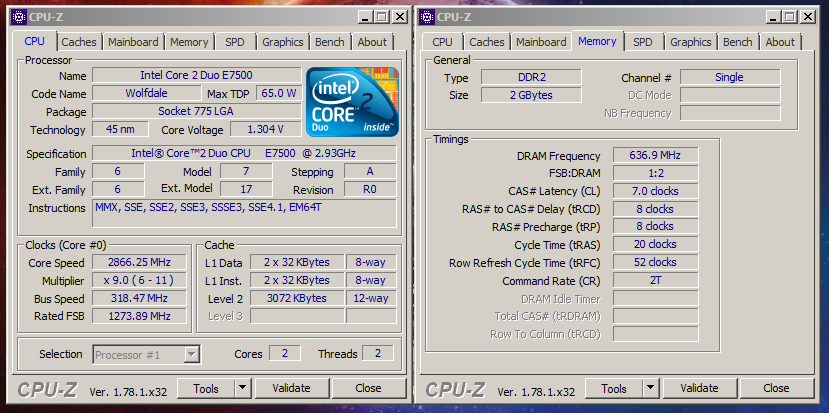Minimize the left CPU-Z window
This screenshot has width=829, height=413.
[365, 16]
